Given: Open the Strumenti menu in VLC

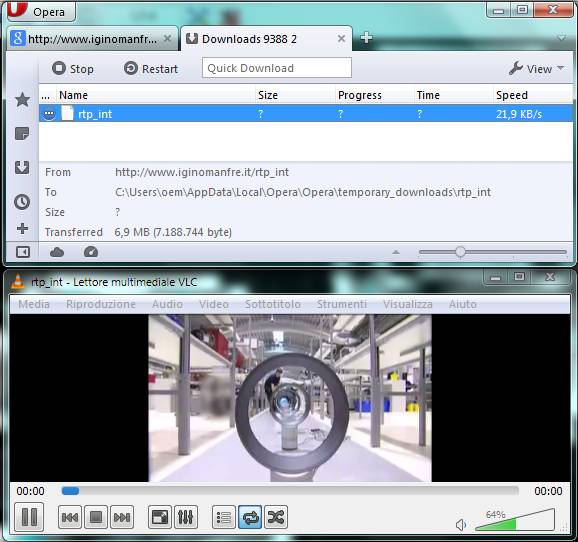Looking at the screenshot, I should tap(342, 304).
